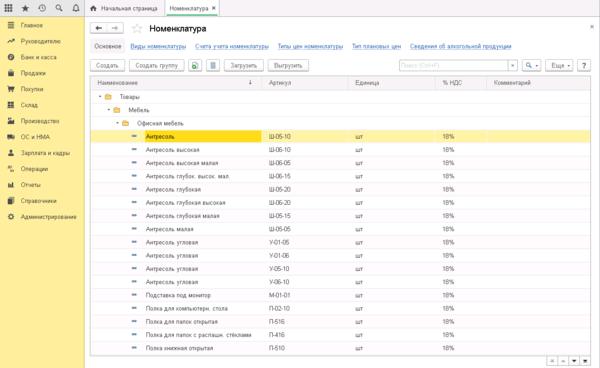Go to Начальная страница home tab
Image resolution: width=600 pixels, height=368 pixels.
click(124, 8)
